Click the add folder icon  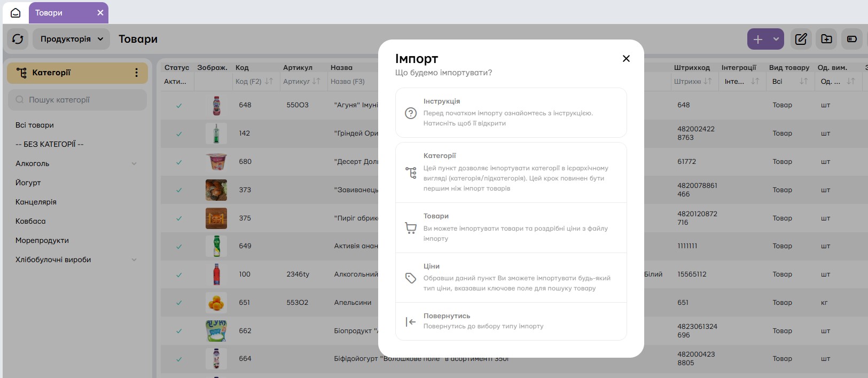pos(826,39)
